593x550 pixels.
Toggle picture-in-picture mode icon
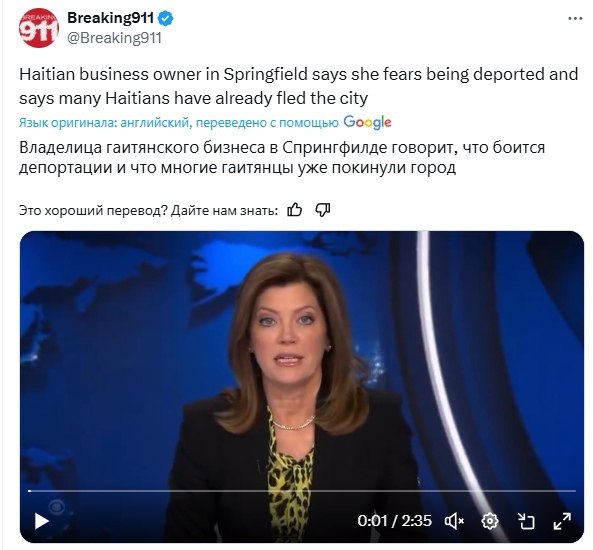click(526, 521)
